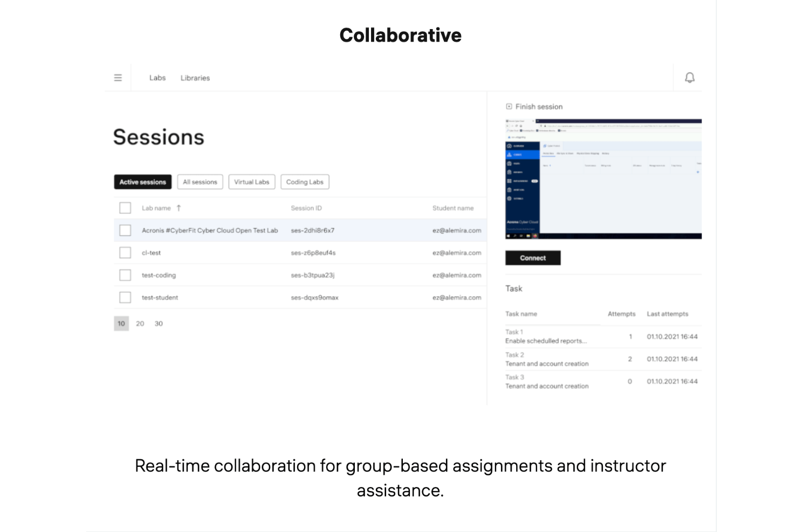This screenshot has width=803, height=532.
Task: Select the Virtual Labs filter
Action: [251, 182]
